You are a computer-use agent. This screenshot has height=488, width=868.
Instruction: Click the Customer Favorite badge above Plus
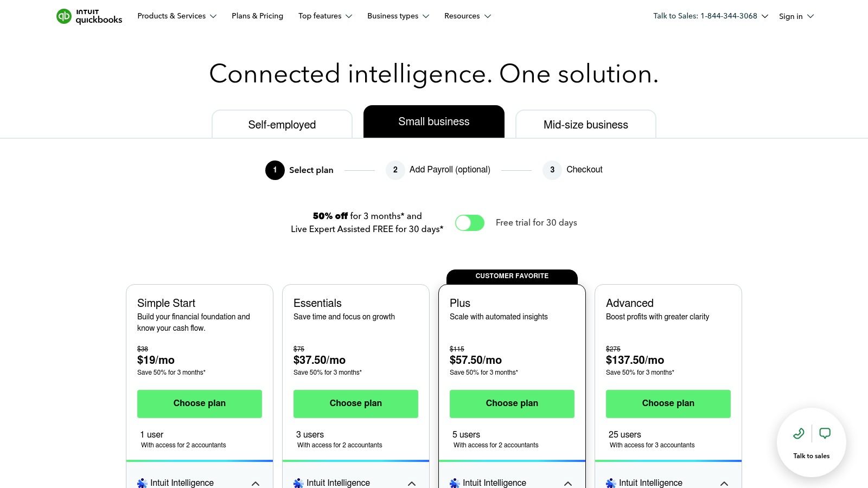(512, 276)
